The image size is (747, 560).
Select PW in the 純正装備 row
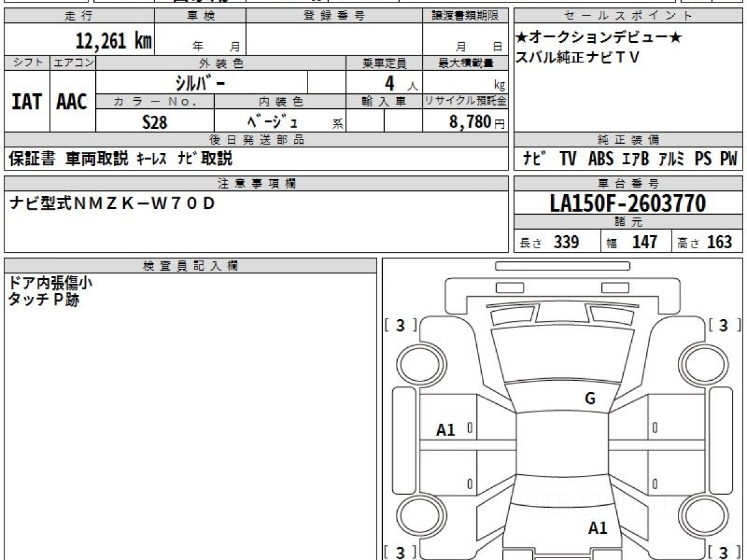728,159
